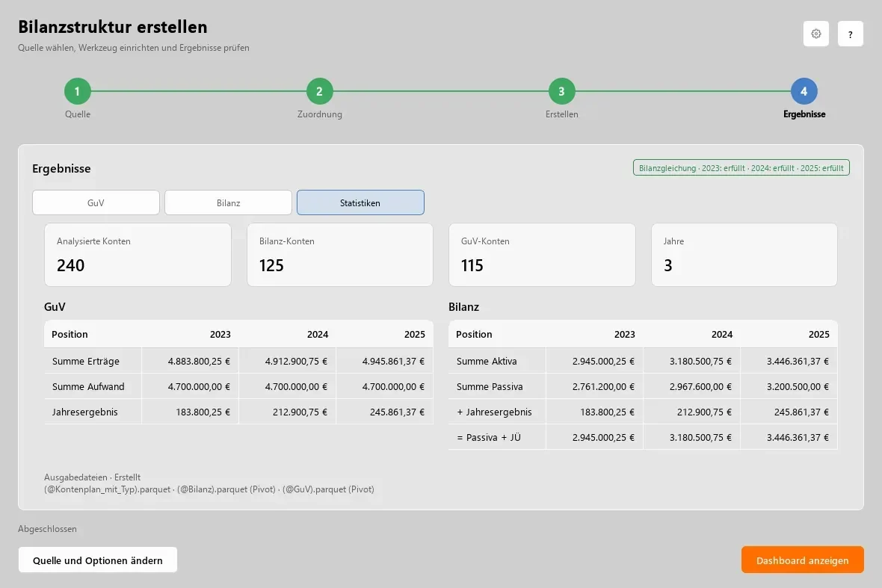Click Dashboard anzeigen button
Screen dimensions: 882x588
pyautogui.click(x=802, y=560)
